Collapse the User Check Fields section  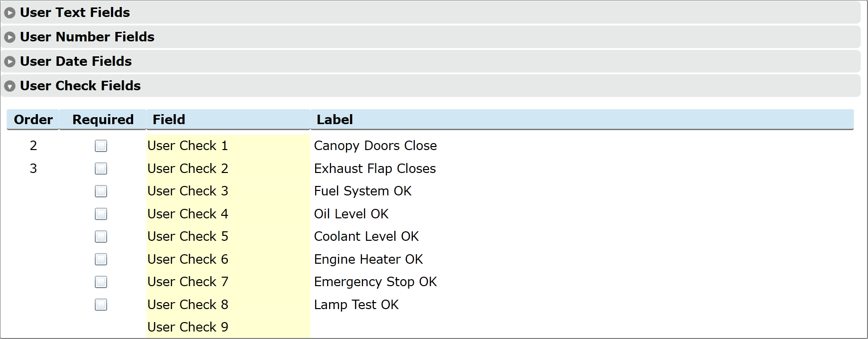pos(80,86)
